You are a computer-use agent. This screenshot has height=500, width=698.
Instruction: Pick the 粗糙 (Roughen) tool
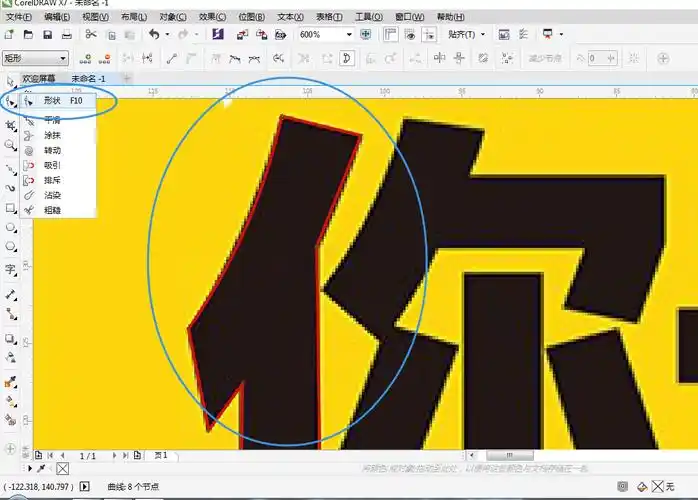point(52,210)
